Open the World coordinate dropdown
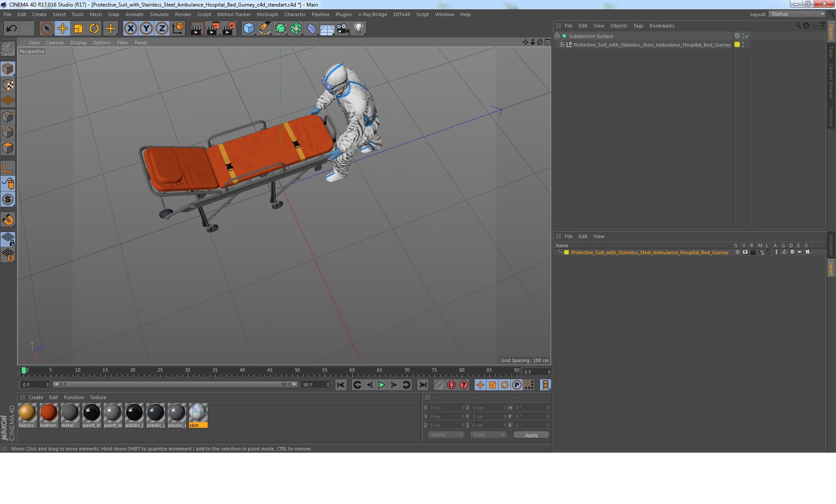Image resolution: width=836 pixels, height=504 pixels. pyautogui.click(x=446, y=435)
